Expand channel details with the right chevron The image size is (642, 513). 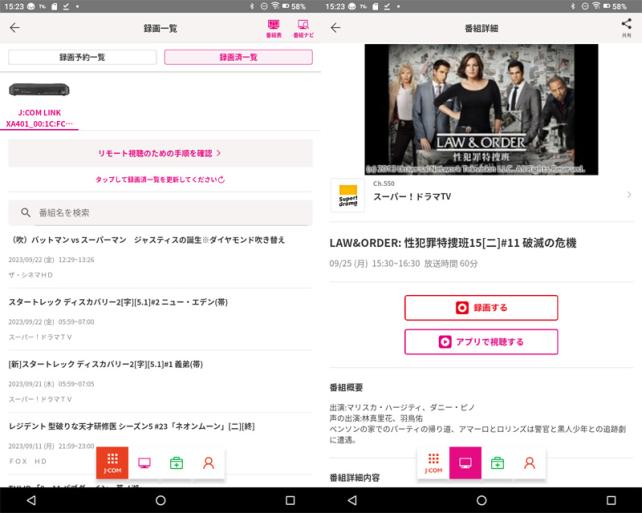click(x=629, y=195)
